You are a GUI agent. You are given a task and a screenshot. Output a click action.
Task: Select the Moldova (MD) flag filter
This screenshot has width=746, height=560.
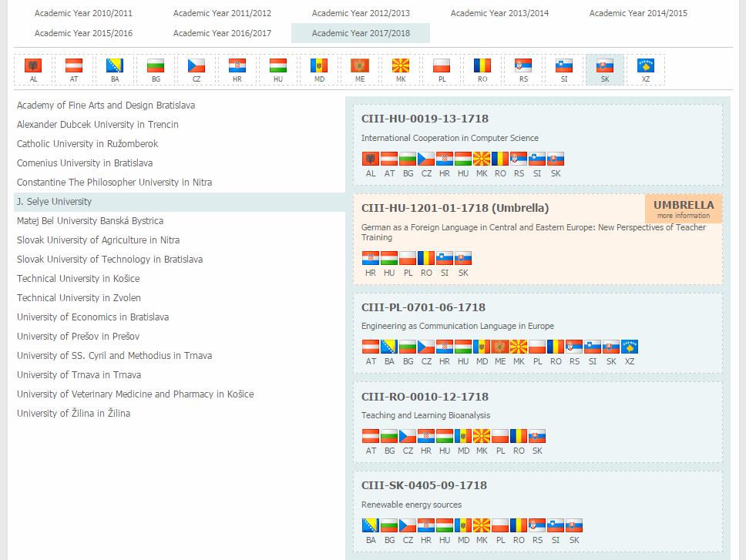[319, 69]
